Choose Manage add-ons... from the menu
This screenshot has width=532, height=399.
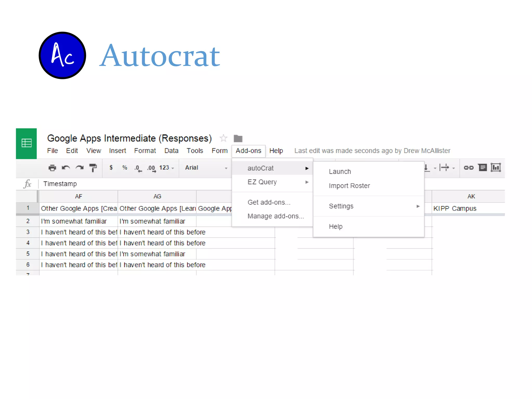(272, 216)
